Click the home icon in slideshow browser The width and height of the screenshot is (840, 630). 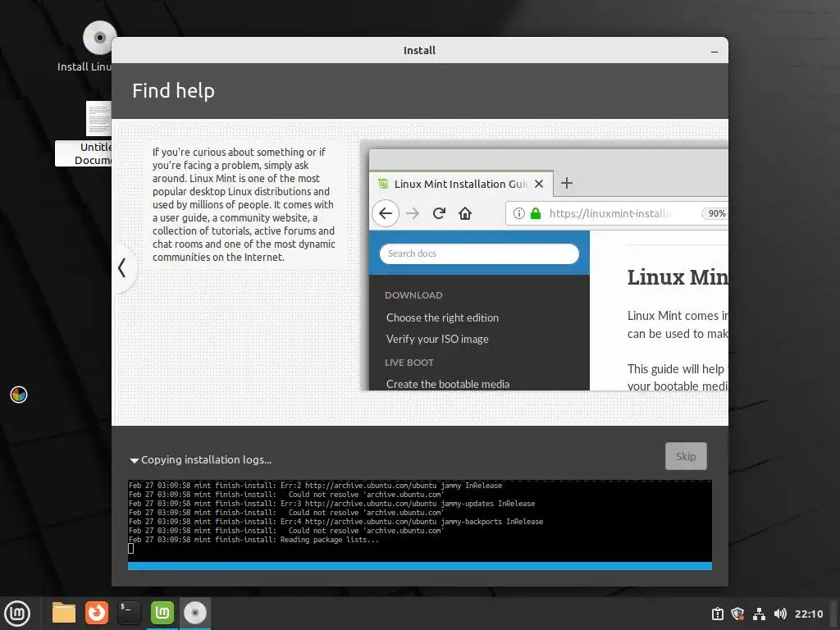pyautogui.click(x=465, y=213)
